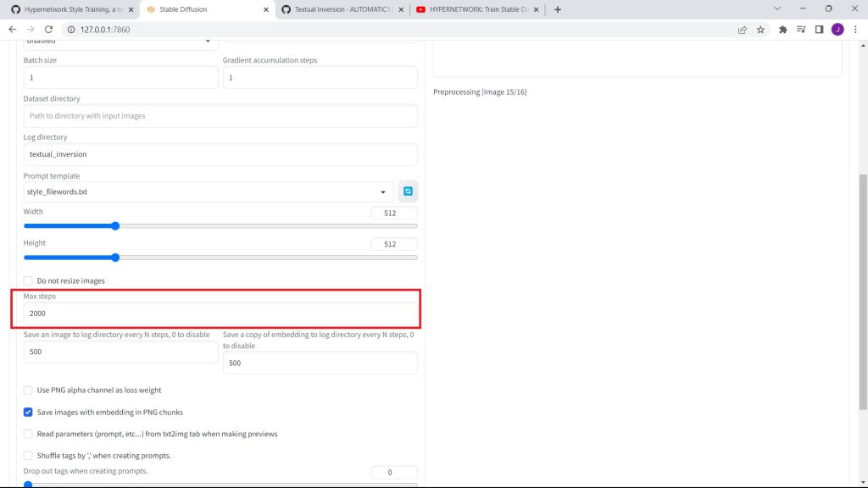Open a new browser tab
The height and width of the screenshot is (488, 868).
557,9
